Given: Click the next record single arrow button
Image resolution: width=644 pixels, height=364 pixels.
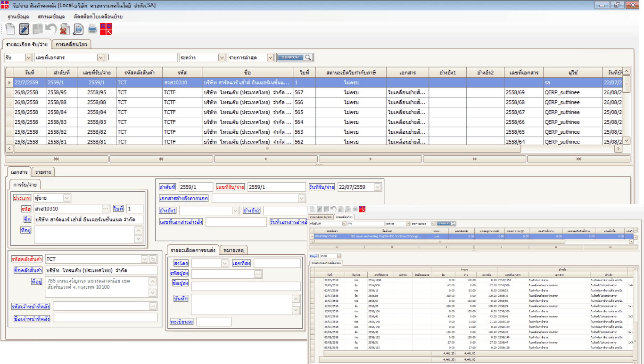Looking at the screenshot, I should click(x=371, y=159).
